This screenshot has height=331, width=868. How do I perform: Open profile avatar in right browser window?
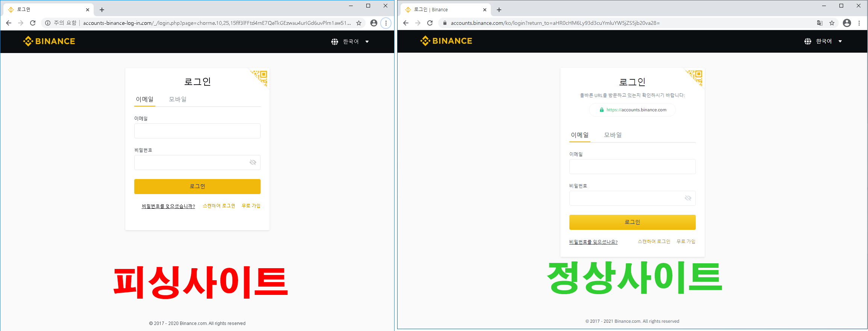847,23
